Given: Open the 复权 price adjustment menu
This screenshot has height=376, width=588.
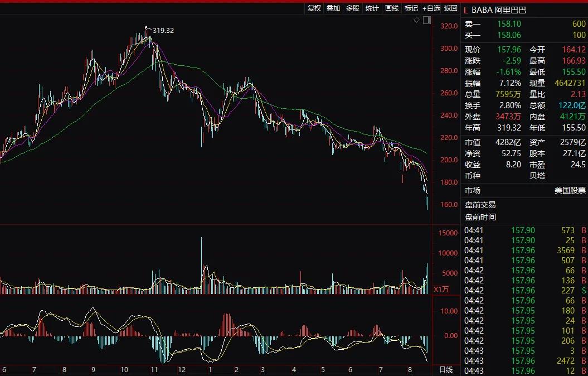Looking at the screenshot, I should [314, 8].
